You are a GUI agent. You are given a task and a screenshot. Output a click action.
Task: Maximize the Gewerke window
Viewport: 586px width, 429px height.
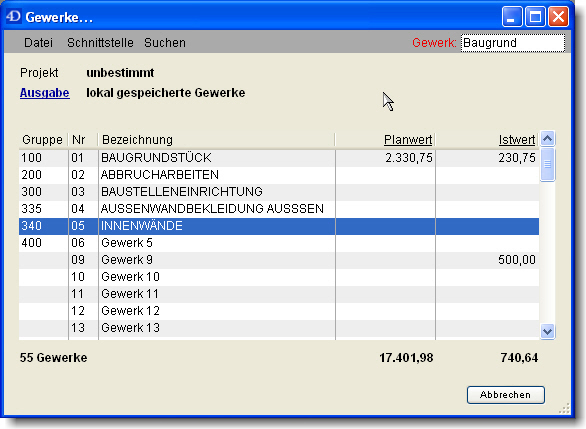click(535, 17)
